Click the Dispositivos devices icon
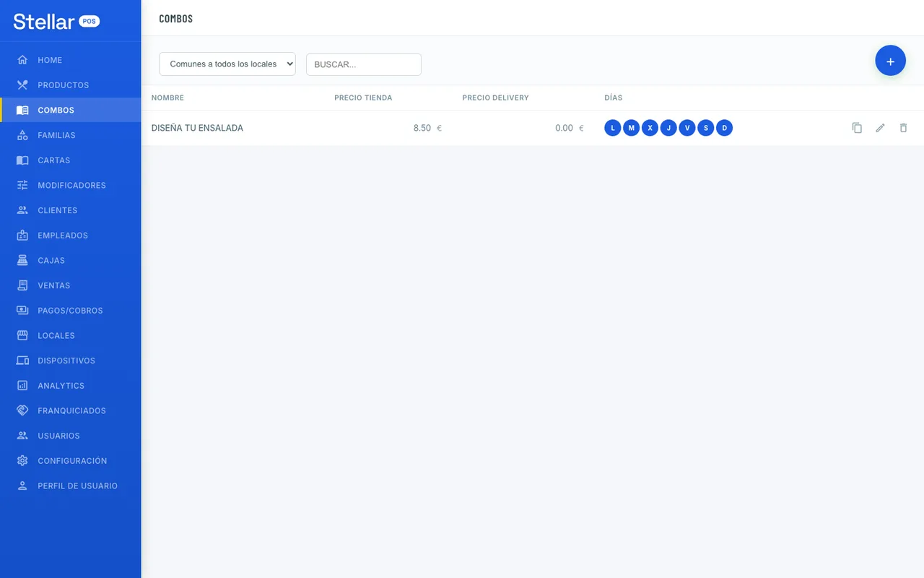Viewport: 924px width, 578px height. pyautogui.click(x=22, y=361)
